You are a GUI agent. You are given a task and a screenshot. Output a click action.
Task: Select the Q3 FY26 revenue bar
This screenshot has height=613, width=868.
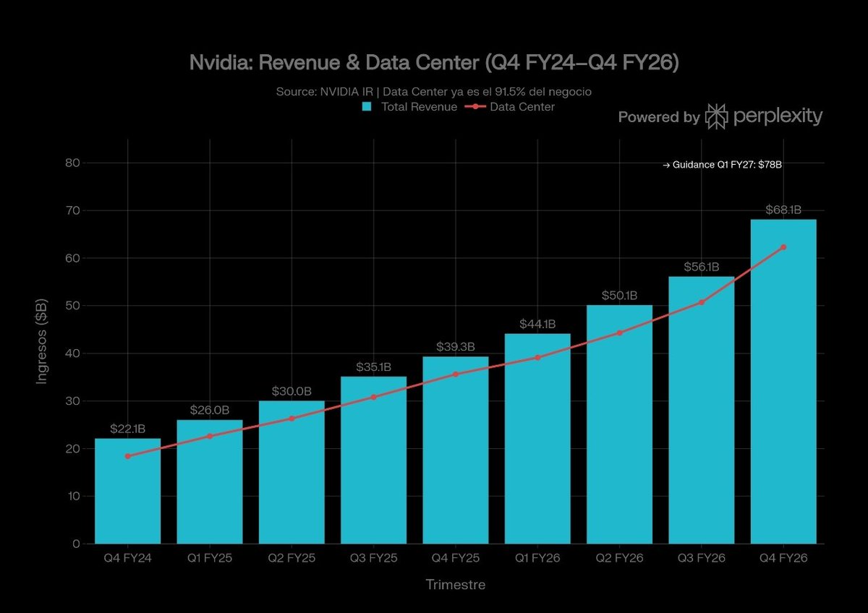coord(702,410)
